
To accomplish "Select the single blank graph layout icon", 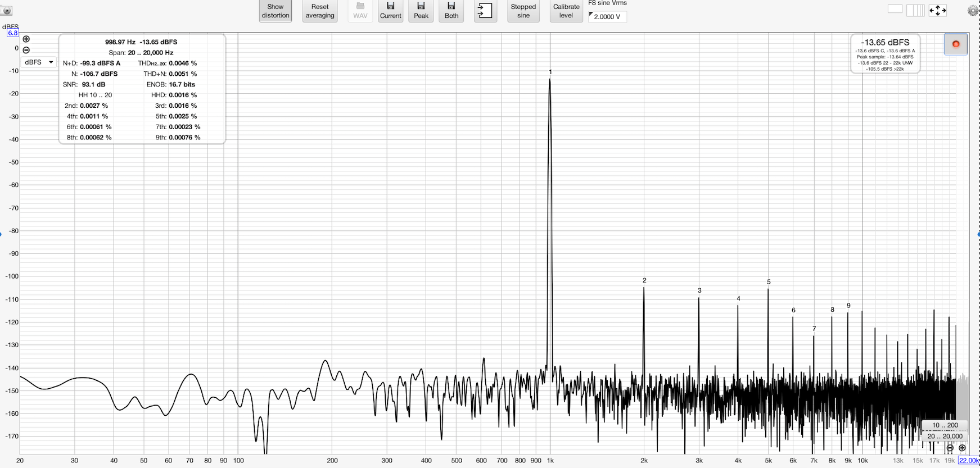I will click(x=895, y=9).
